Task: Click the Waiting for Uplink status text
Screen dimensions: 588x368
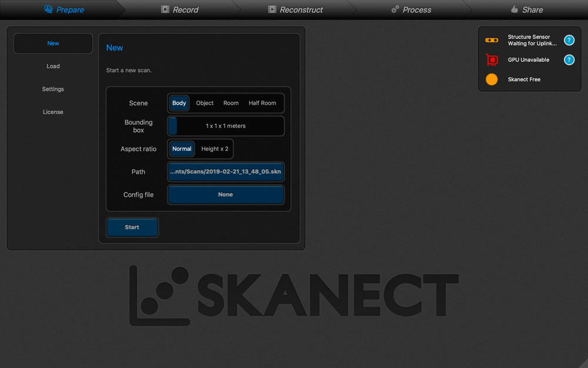Action: coord(532,44)
